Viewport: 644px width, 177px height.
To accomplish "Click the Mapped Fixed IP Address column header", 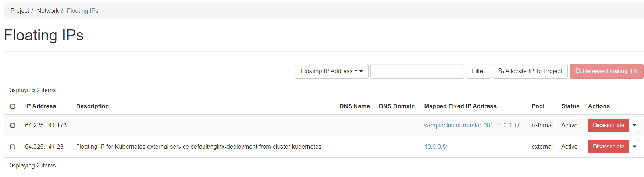I will [460, 106].
